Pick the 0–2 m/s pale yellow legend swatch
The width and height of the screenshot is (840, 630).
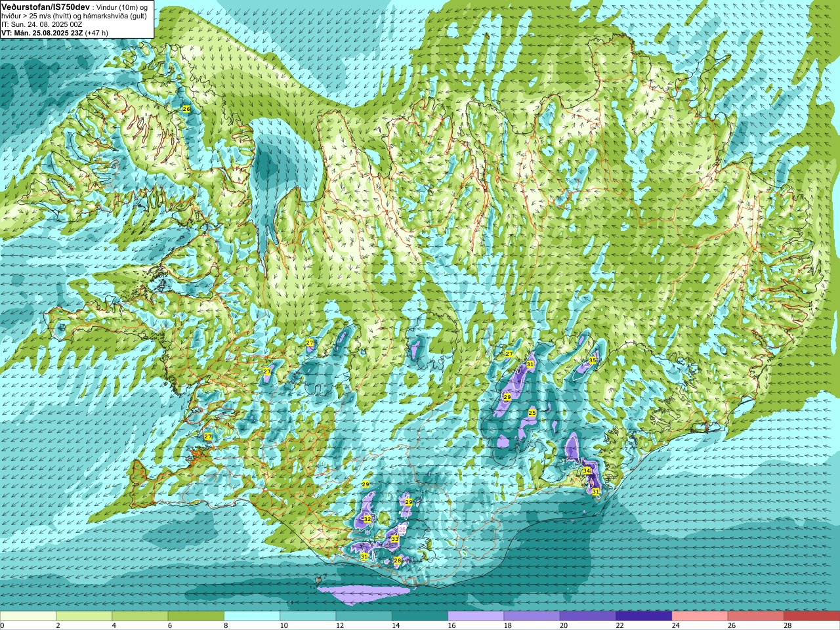click(28, 616)
